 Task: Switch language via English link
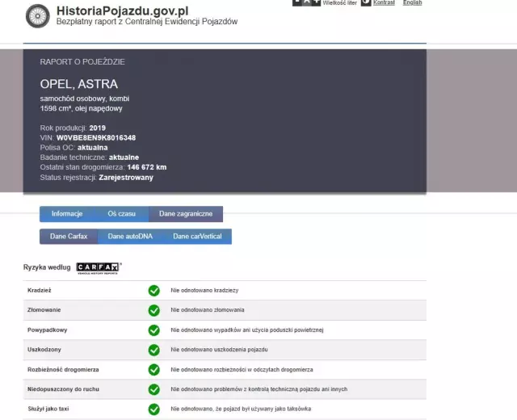click(x=412, y=3)
